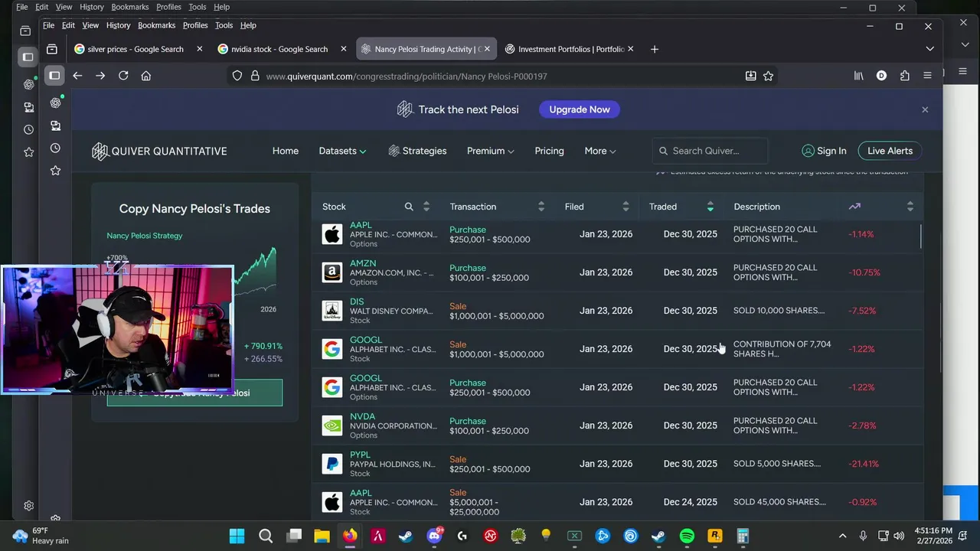Open the ChatGPT sidebar icon in inner browser
This screenshot has height=551, width=980.
click(55, 103)
